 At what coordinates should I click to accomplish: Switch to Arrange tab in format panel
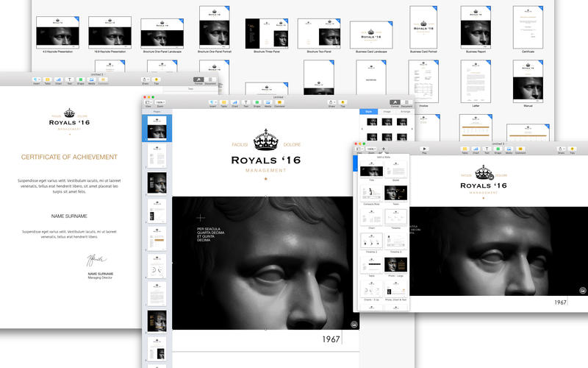coord(406,112)
